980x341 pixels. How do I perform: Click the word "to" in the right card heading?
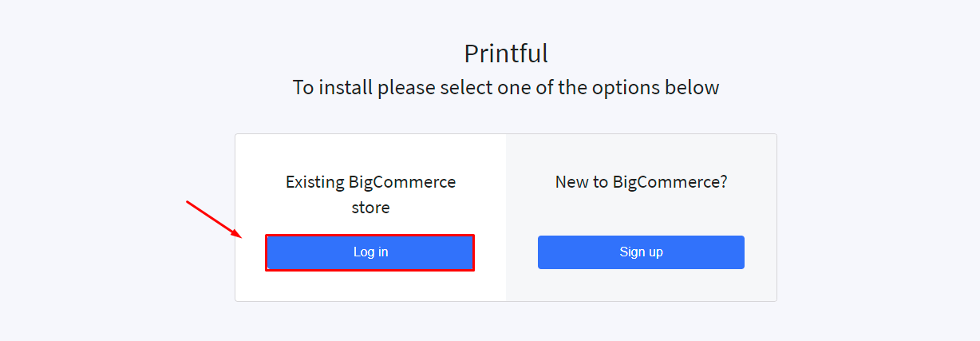[x=600, y=182]
